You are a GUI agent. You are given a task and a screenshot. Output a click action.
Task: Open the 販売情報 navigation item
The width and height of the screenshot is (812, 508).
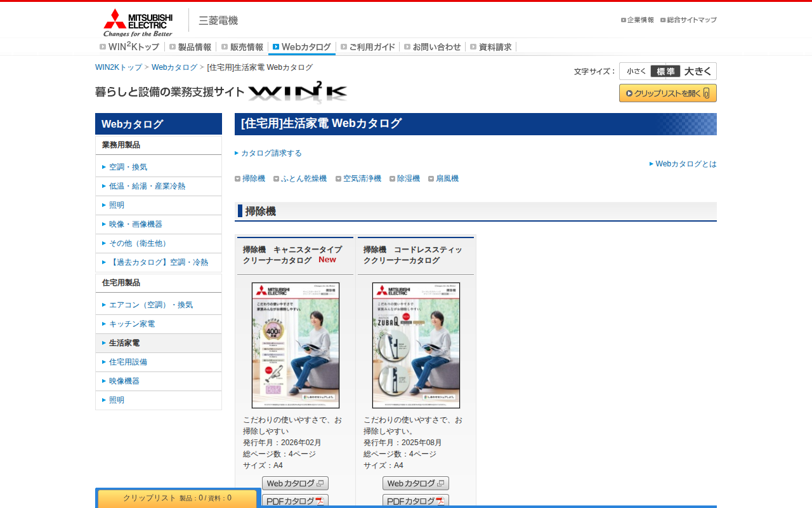coord(242,47)
